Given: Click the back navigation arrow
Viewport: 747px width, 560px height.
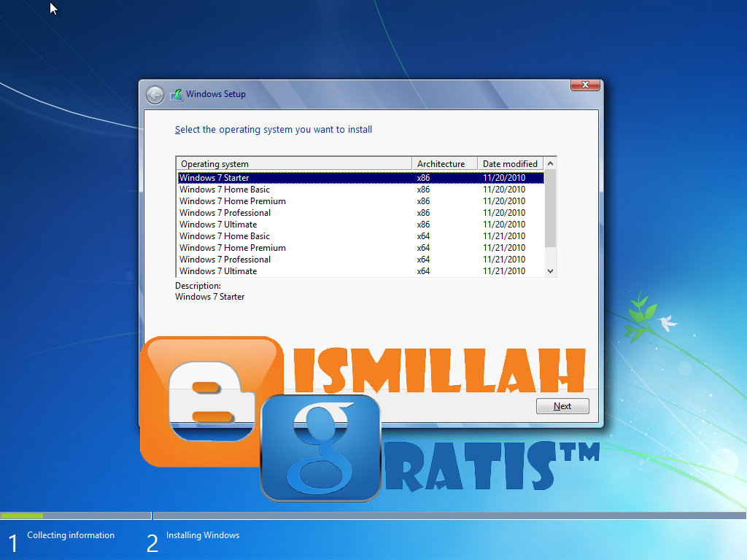Looking at the screenshot, I should [155, 94].
